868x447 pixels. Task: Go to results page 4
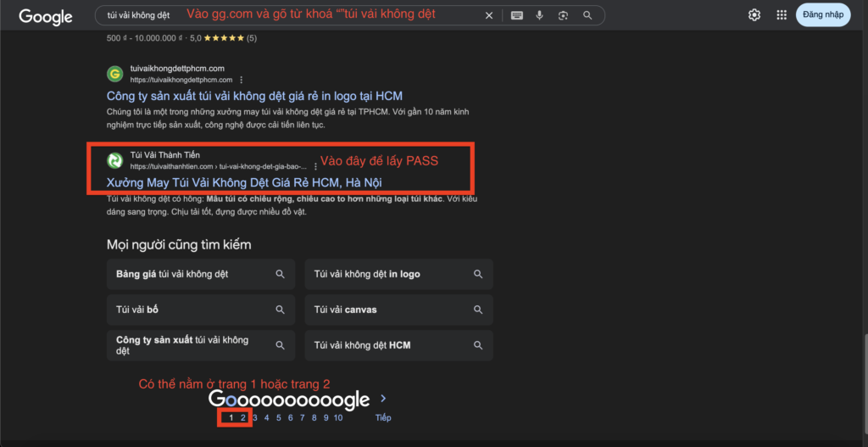266,417
